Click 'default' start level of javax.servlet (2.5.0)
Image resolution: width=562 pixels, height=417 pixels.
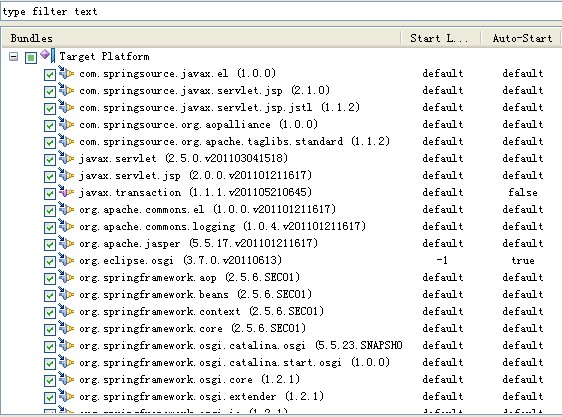coord(443,158)
